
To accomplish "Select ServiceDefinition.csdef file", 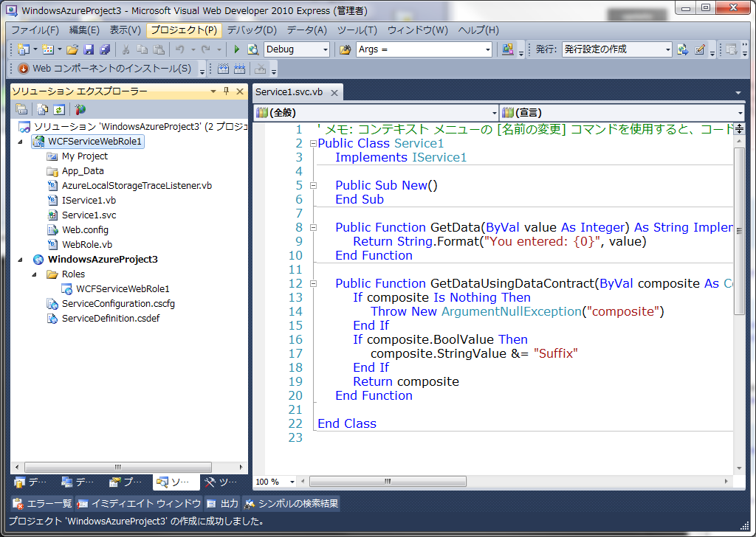I will pyautogui.click(x=111, y=319).
